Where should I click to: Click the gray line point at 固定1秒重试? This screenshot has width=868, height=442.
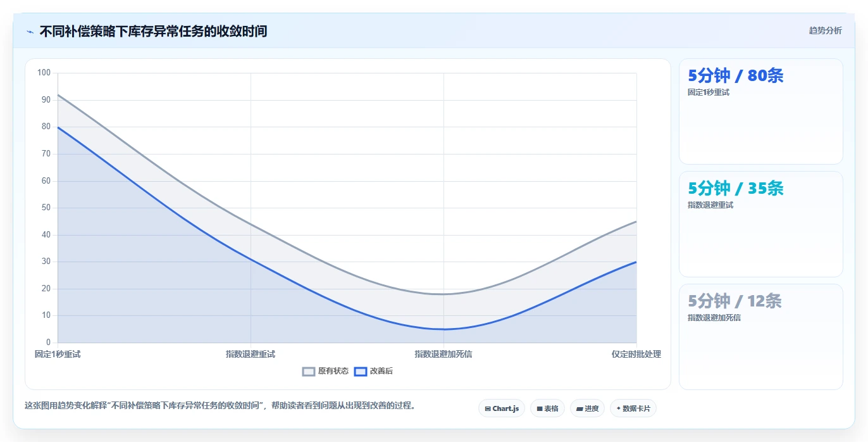tap(58, 95)
